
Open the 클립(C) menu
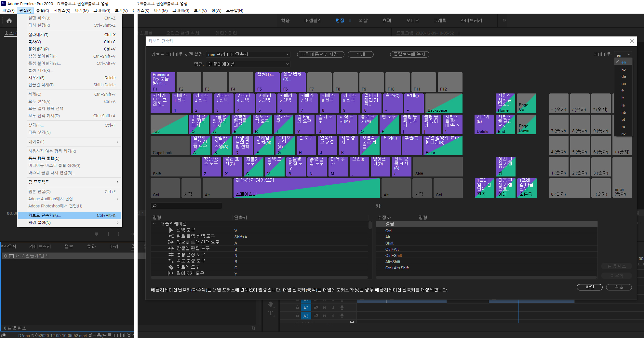tap(43, 10)
